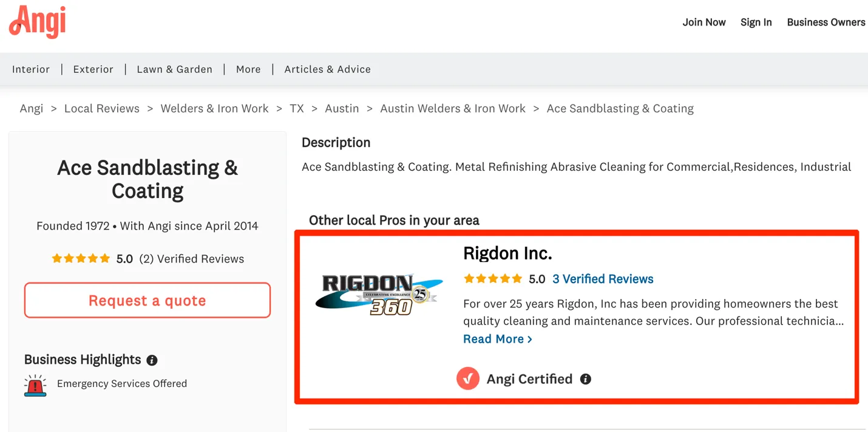Open the Lawn & Garden menu
Viewport: 868px width, 432px height.
point(174,69)
